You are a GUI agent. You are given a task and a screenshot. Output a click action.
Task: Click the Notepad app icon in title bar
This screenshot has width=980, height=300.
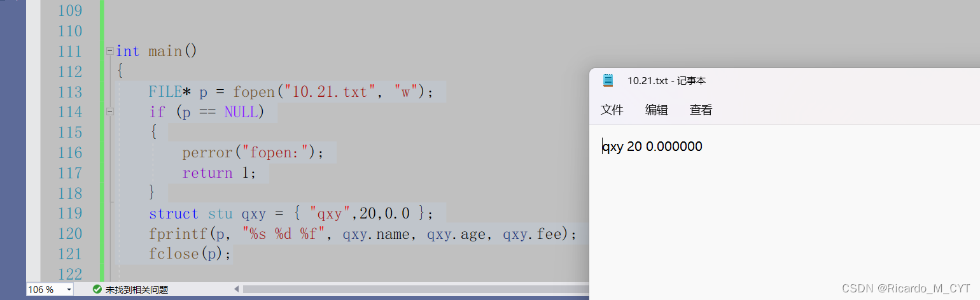tap(608, 80)
